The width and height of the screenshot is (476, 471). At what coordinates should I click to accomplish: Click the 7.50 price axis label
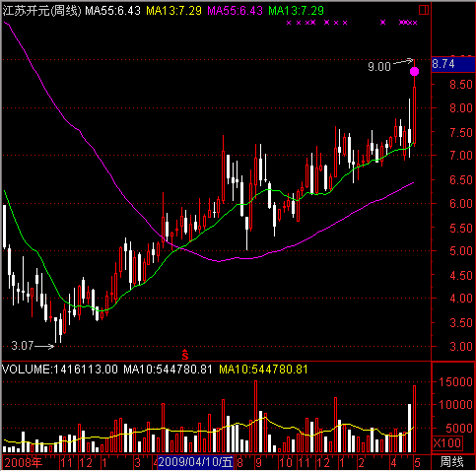pos(461,133)
